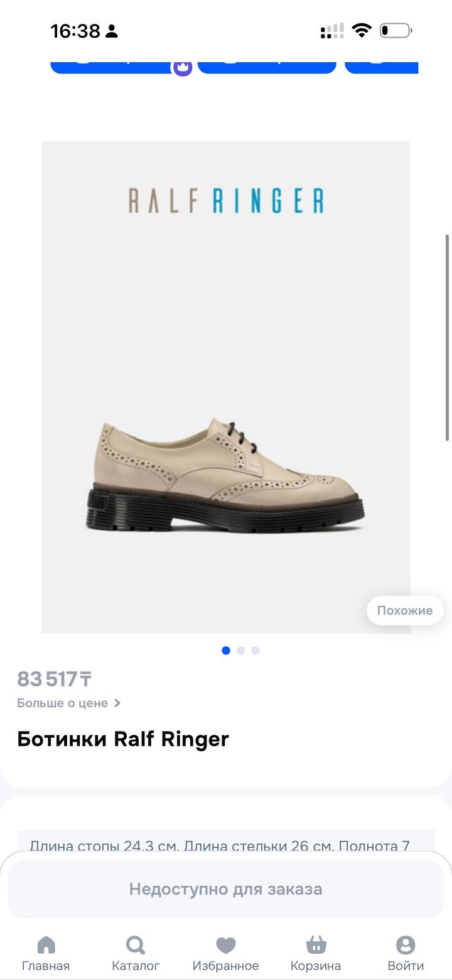Image resolution: width=452 pixels, height=980 pixels.
Task: Tap the 83 517 ₸ price
Action: point(55,679)
